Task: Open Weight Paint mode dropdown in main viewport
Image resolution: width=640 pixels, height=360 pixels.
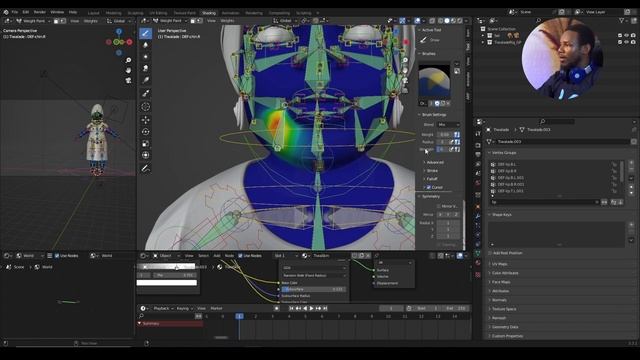Action: point(169,21)
